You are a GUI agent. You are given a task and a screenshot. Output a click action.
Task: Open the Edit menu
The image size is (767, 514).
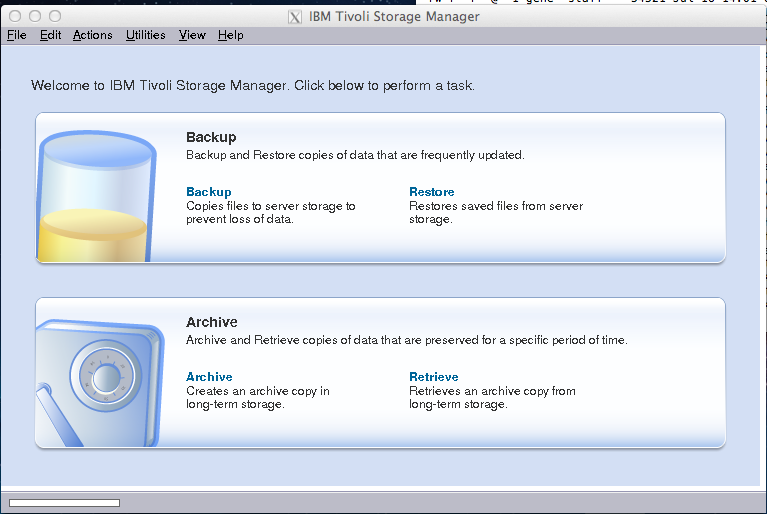click(50, 35)
